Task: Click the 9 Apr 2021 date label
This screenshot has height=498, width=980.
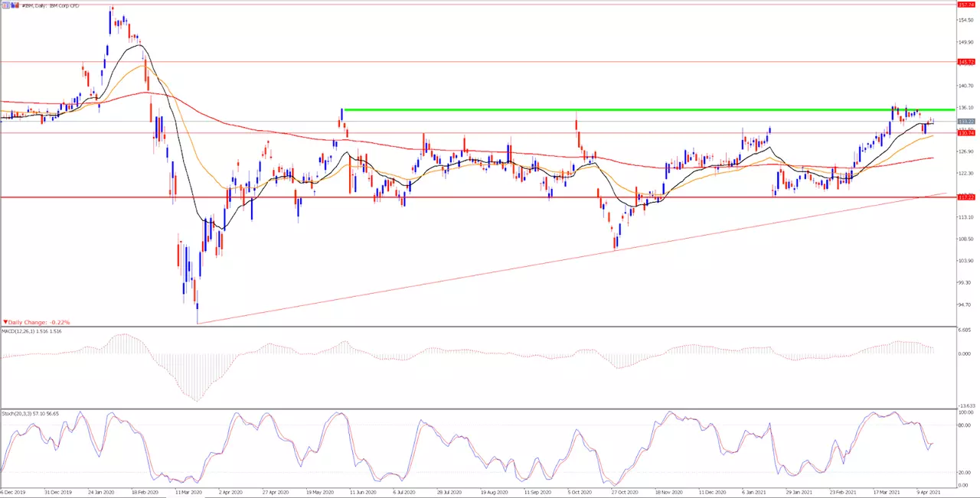Action: click(929, 493)
